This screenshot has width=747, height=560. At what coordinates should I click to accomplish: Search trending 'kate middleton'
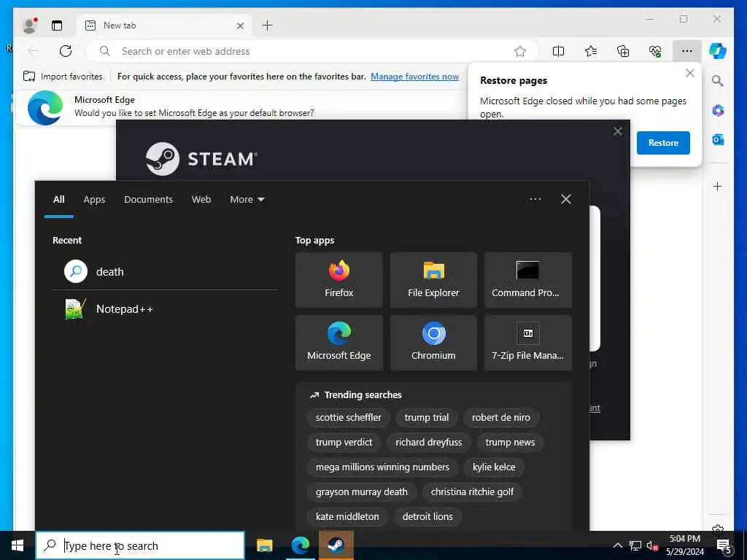347,517
